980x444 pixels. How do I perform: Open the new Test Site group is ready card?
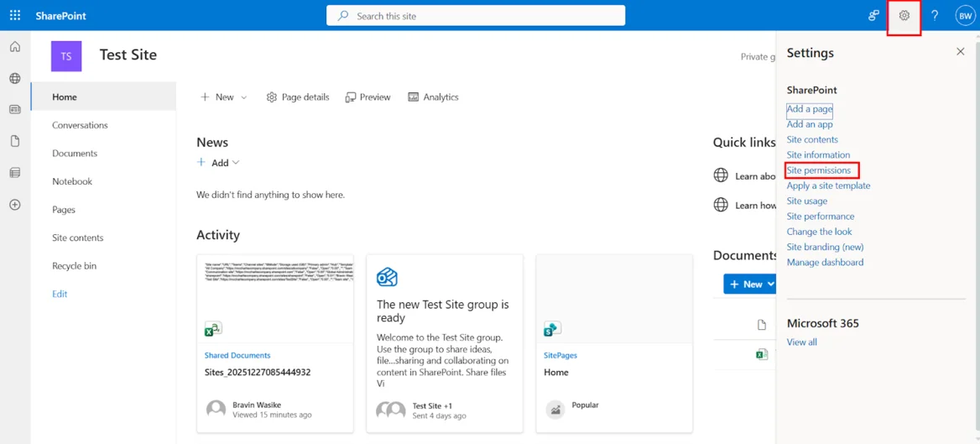tap(445, 343)
